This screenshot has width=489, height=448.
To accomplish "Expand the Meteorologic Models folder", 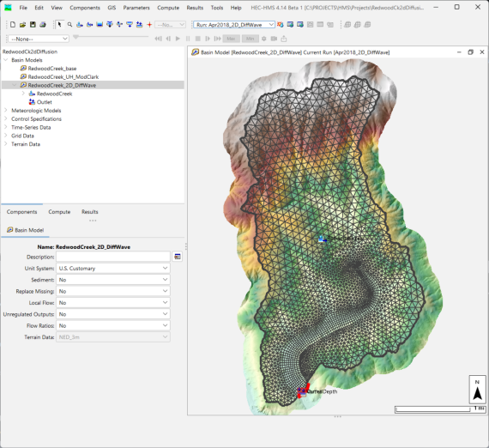I will pos(6,111).
